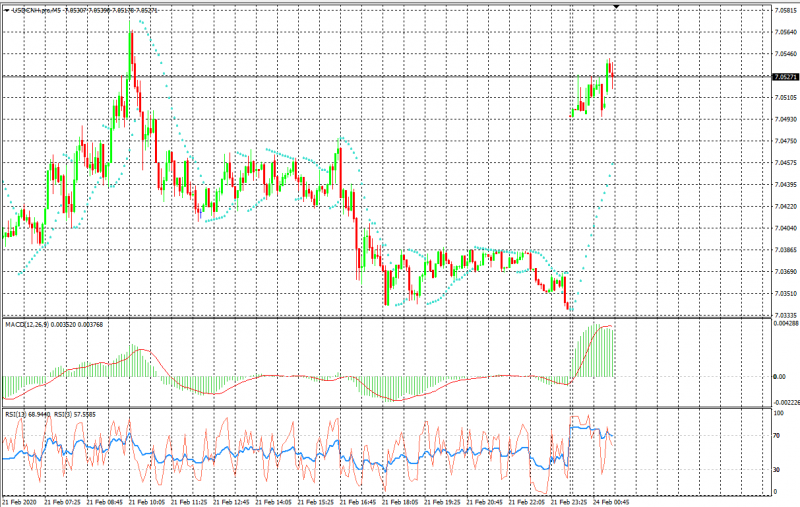Click the tall green MACD histogram bars at right
The image size is (800, 507).
[595, 352]
